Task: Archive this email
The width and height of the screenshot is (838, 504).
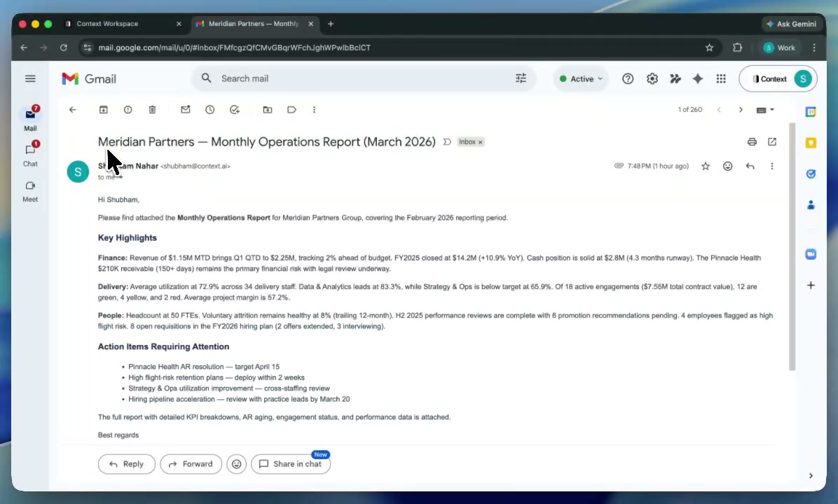Action: 104,109
